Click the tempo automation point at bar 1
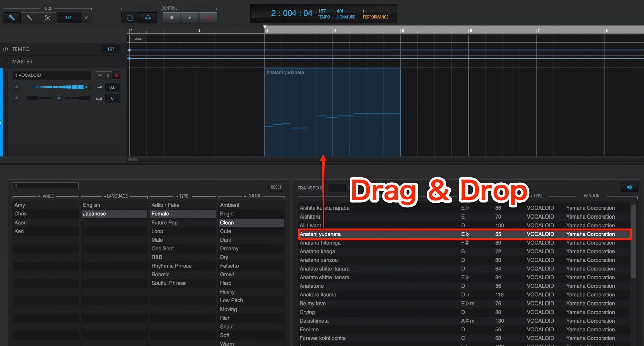 pos(129,50)
